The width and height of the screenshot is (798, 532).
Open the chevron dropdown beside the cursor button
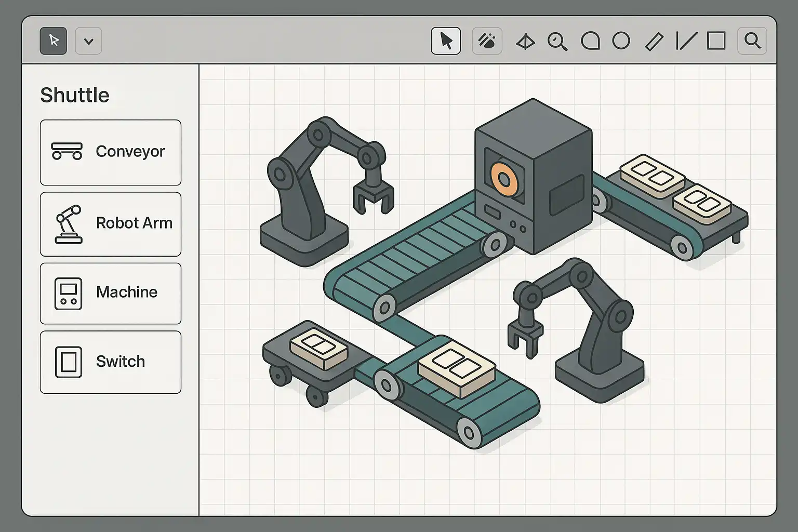pyautogui.click(x=88, y=41)
